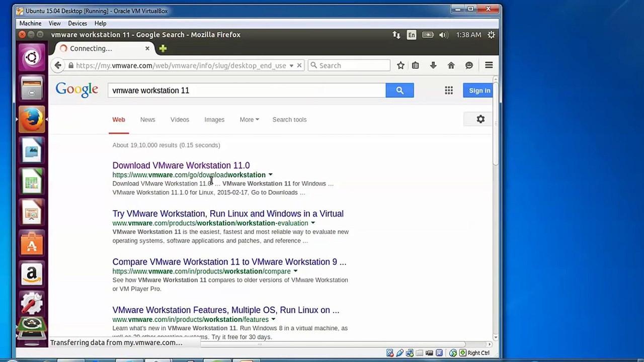Open VMware Workstation Features result link
644x362 pixels.
[x=226, y=310]
